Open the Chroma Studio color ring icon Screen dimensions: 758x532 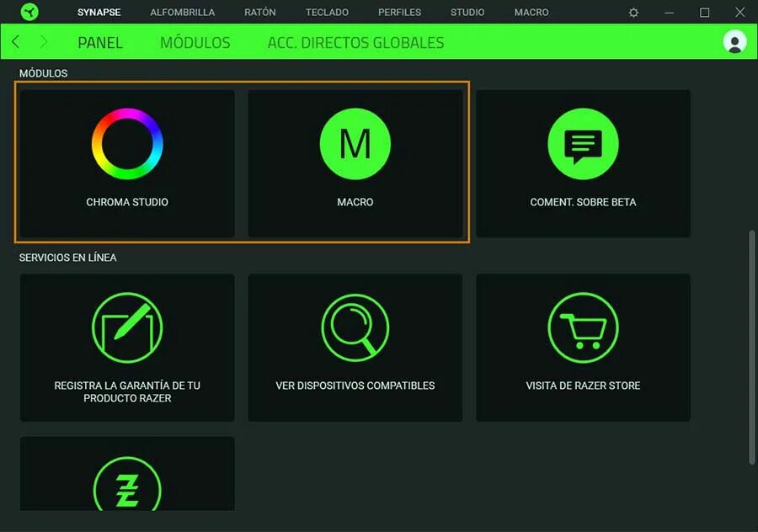click(x=127, y=144)
